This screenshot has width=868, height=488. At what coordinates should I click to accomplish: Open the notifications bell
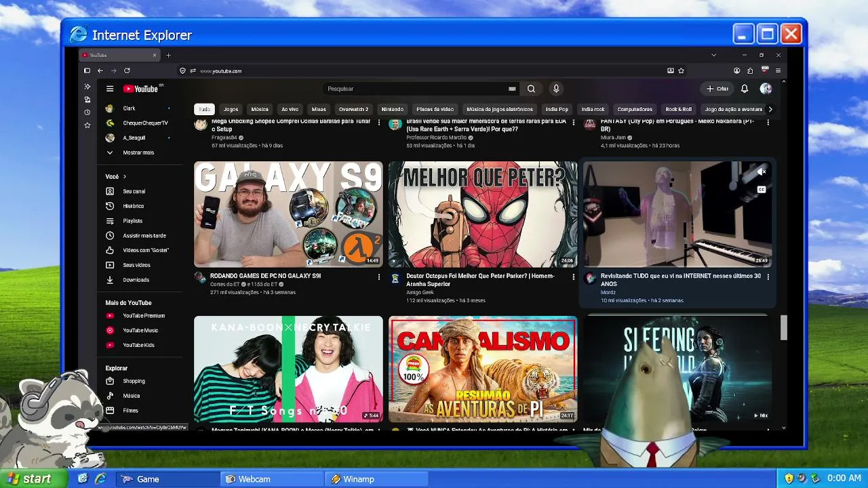[745, 89]
